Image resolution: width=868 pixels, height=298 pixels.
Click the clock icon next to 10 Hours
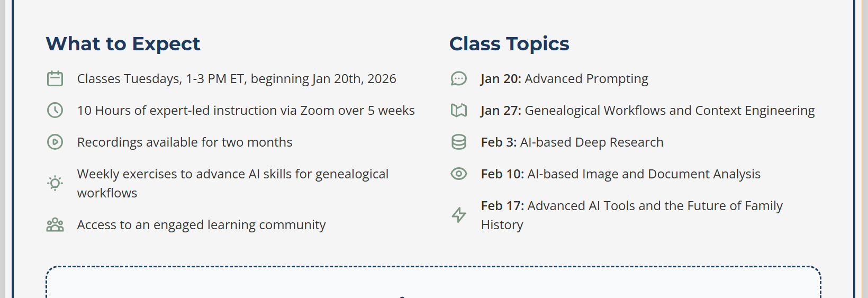[x=55, y=110]
